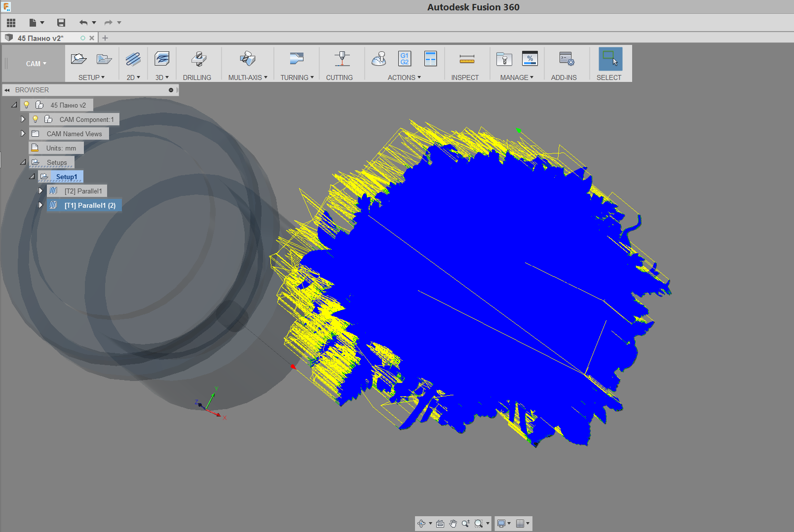Viewport: 794px width, 532px height.
Task: Choose the Zoom magnifier tool
Action: (465, 524)
